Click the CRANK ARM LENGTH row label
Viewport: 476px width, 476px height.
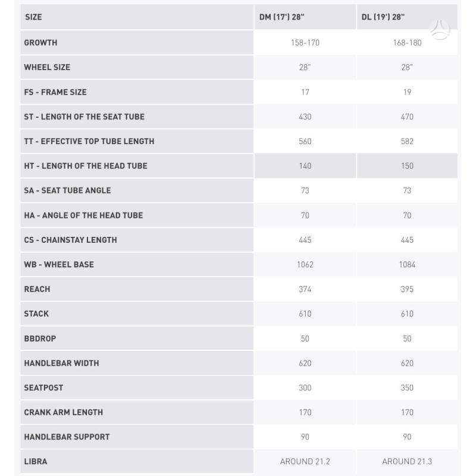pyautogui.click(x=64, y=412)
